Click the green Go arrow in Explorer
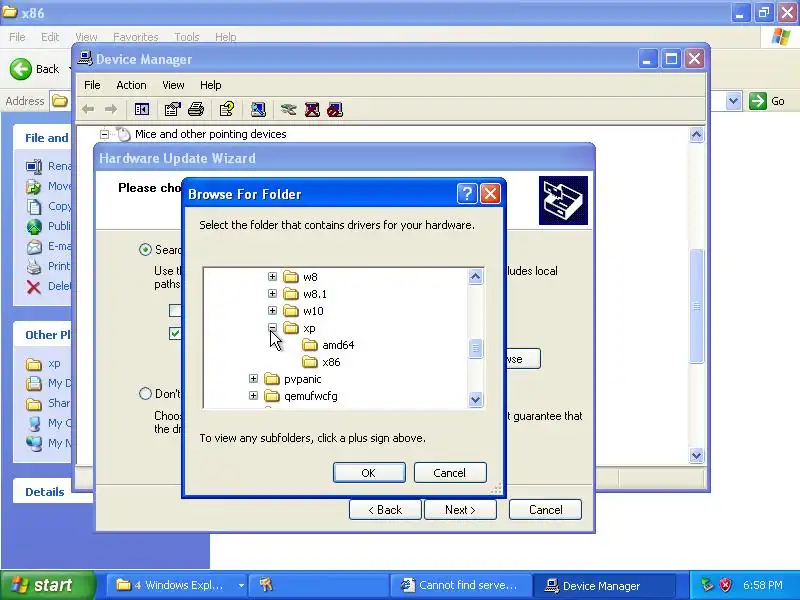The width and height of the screenshot is (800, 600). (758, 101)
